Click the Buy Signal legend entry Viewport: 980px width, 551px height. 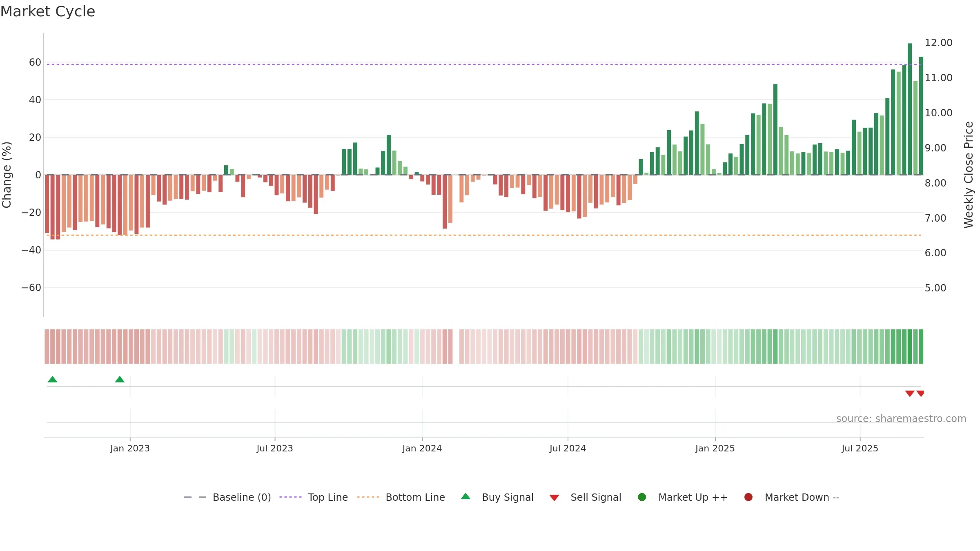[x=497, y=497]
